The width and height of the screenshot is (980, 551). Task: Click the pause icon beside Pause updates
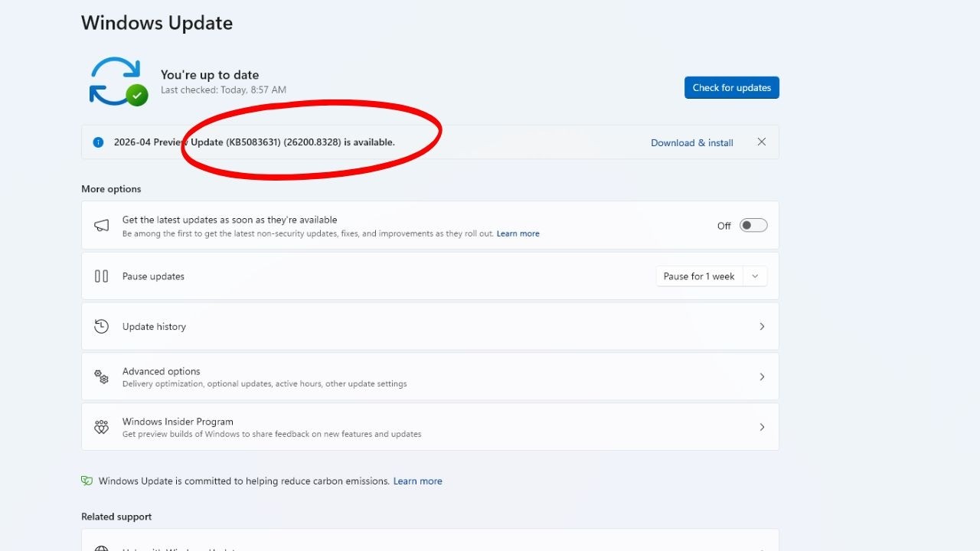pos(101,276)
